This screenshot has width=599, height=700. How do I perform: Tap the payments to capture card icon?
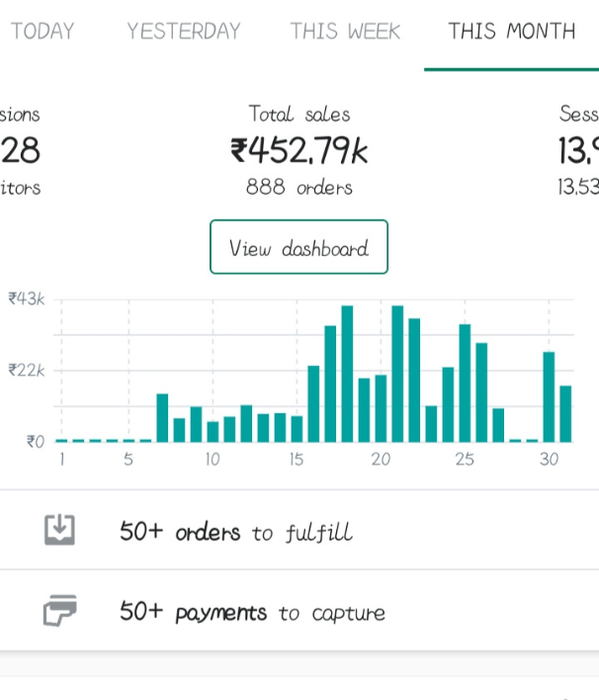[x=59, y=611]
